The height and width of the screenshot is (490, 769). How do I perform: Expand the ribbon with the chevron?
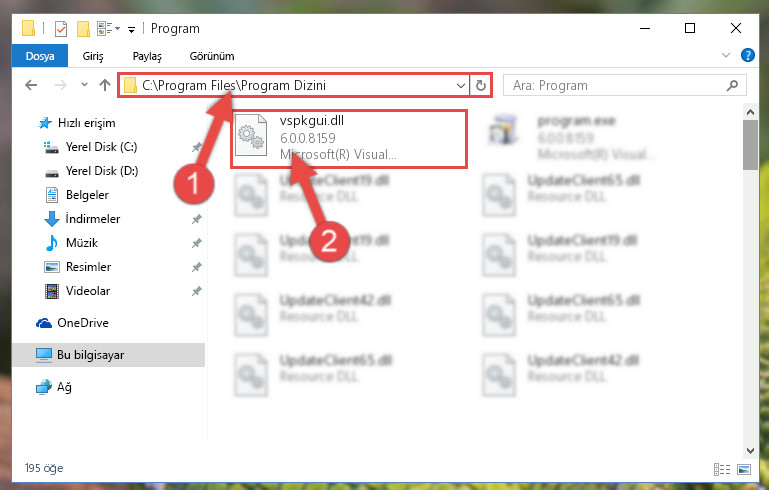pyautogui.click(x=726, y=55)
